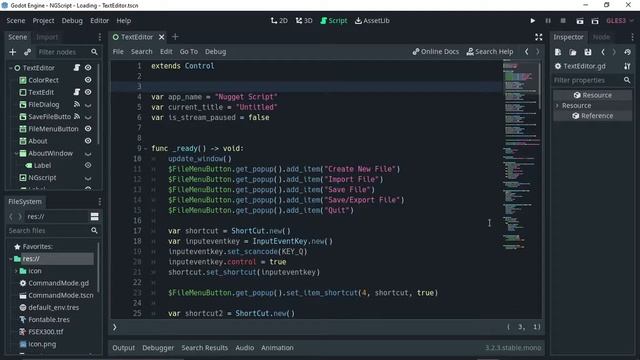Go to previous folder in FileSystem

coord(11,216)
